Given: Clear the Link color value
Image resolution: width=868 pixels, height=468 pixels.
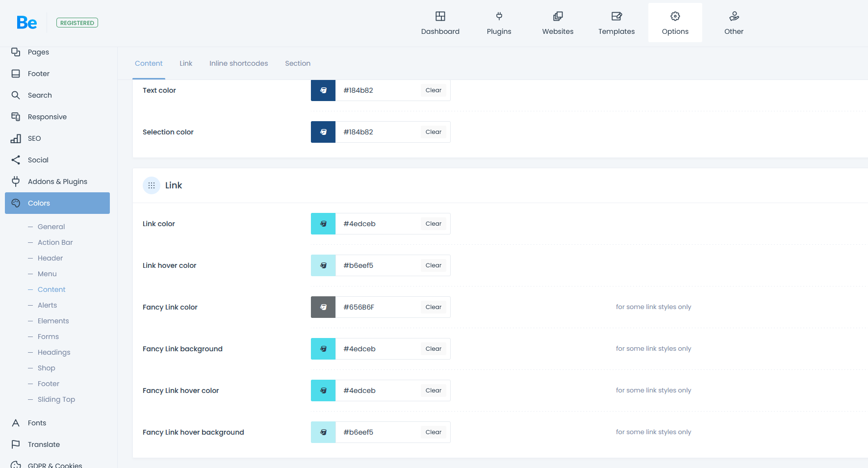Looking at the screenshot, I should click(434, 224).
